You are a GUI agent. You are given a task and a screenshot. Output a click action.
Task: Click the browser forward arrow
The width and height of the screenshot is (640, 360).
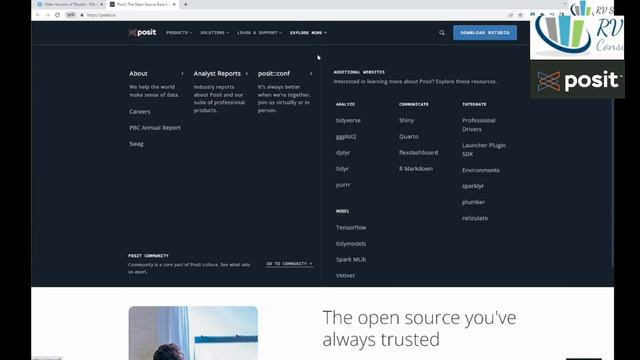48,15
